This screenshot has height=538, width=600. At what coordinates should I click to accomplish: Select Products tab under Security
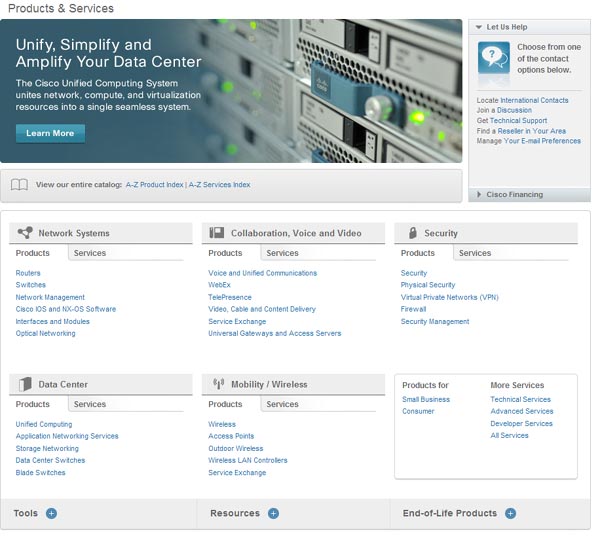point(418,253)
